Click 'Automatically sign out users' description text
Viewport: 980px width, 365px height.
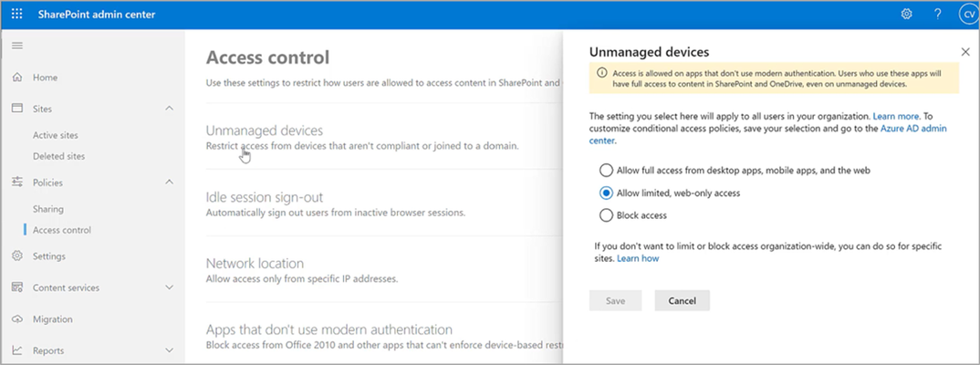tap(336, 213)
